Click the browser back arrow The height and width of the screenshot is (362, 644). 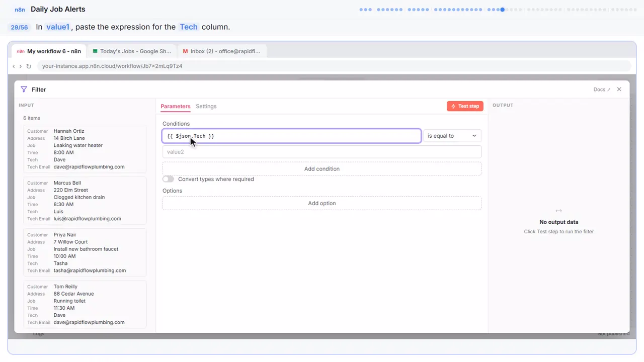coord(14,66)
